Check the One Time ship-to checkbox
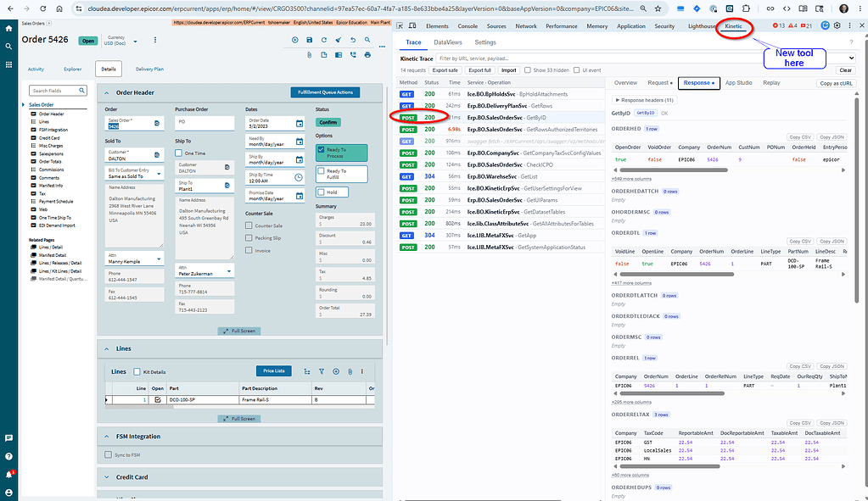This screenshot has width=868, height=501. [178, 153]
